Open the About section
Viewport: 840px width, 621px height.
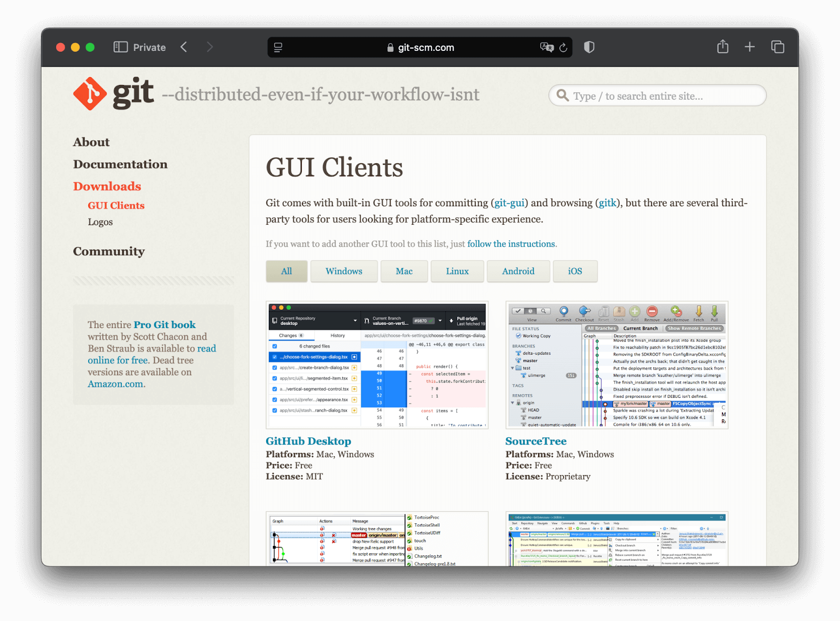(91, 142)
